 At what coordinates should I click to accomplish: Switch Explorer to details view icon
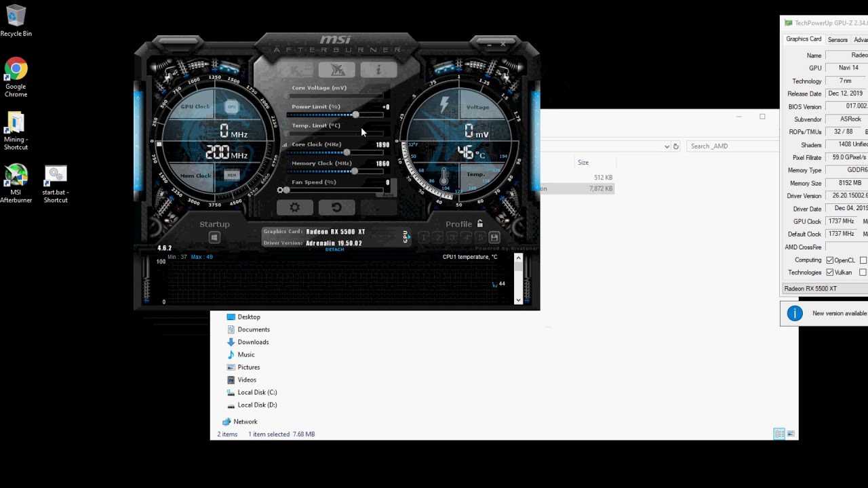(x=780, y=434)
